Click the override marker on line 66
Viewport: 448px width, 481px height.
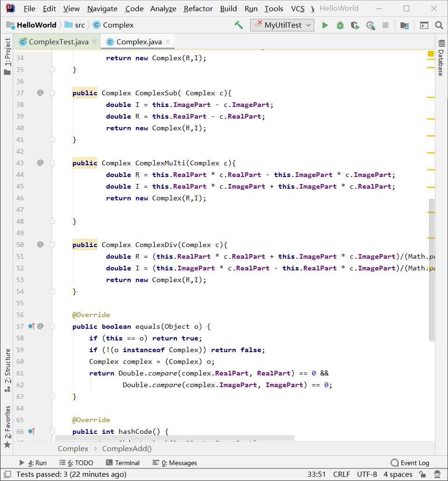click(31, 431)
